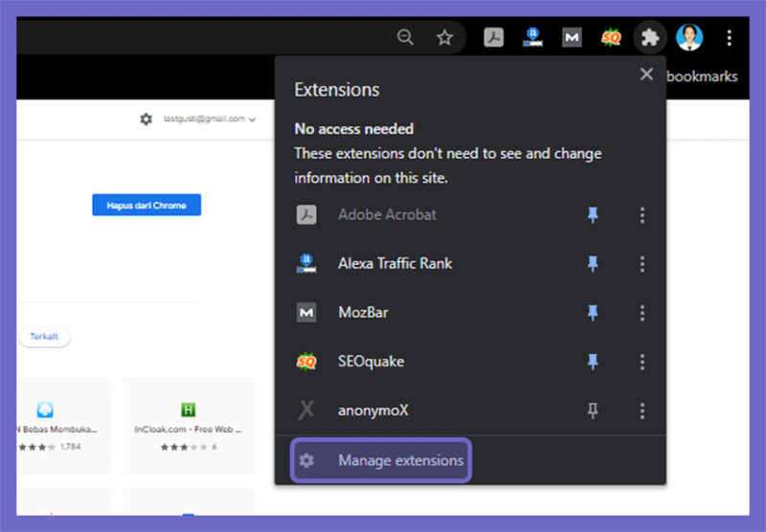Open the web store settings gear
The height and width of the screenshot is (532, 766).
coord(146,119)
